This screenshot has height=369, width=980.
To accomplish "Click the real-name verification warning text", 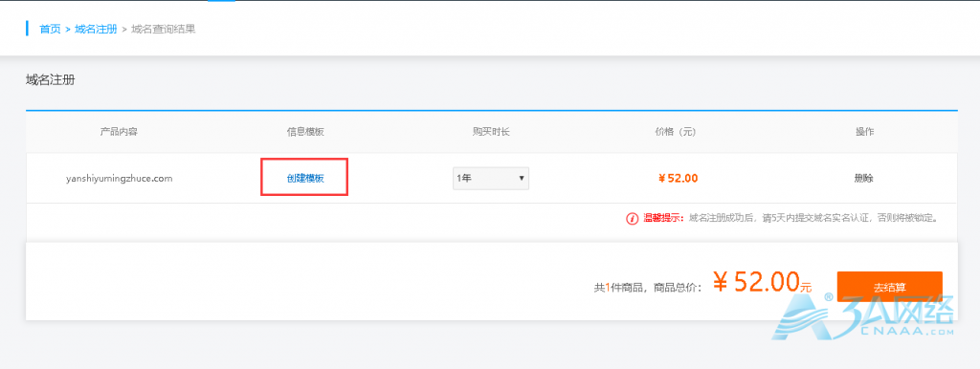I will pos(813,219).
